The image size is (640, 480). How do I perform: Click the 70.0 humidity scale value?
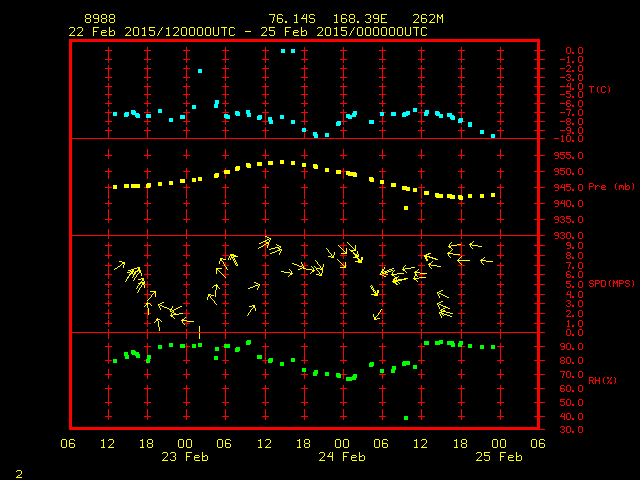(x=571, y=374)
